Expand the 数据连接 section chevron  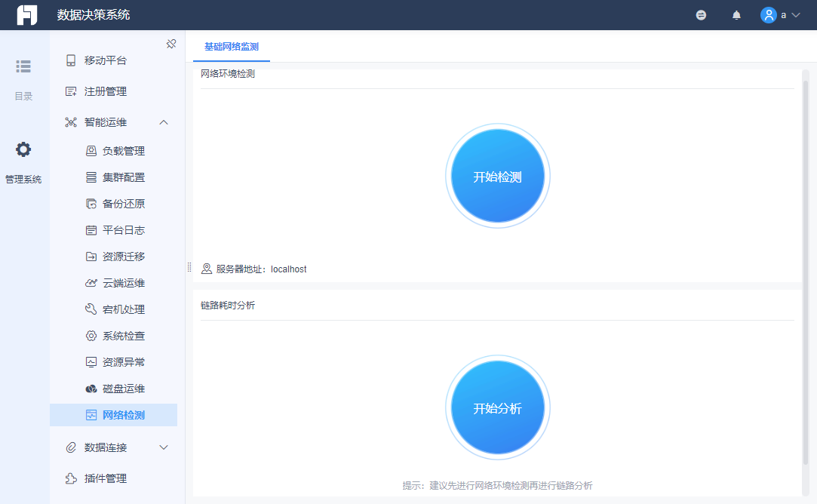point(164,447)
